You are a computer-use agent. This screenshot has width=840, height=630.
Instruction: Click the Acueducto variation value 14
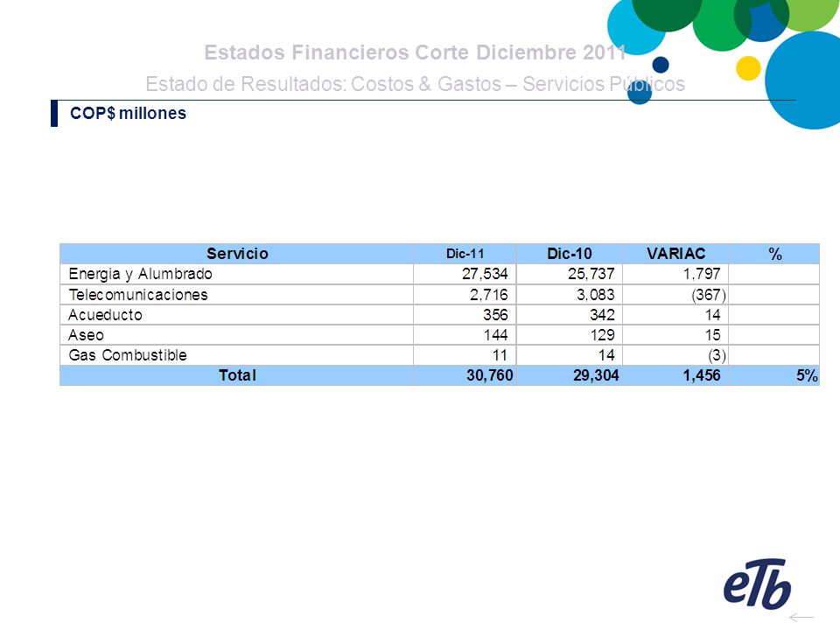coord(712,314)
